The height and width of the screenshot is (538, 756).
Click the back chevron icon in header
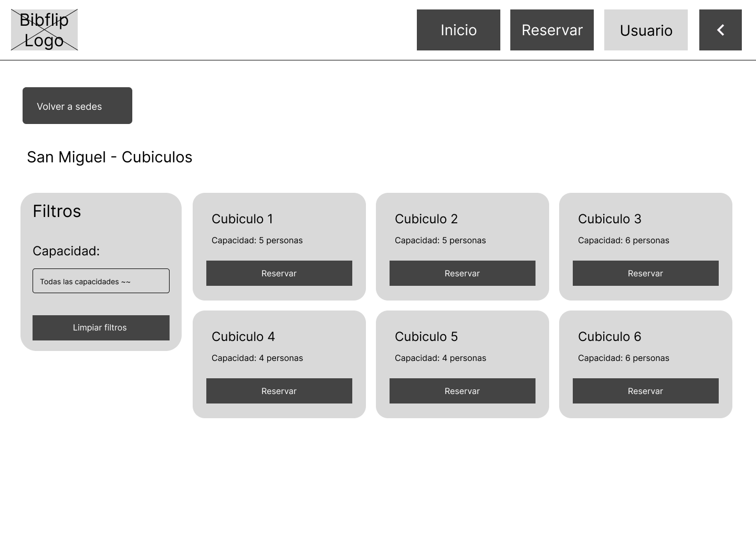coord(720,30)
